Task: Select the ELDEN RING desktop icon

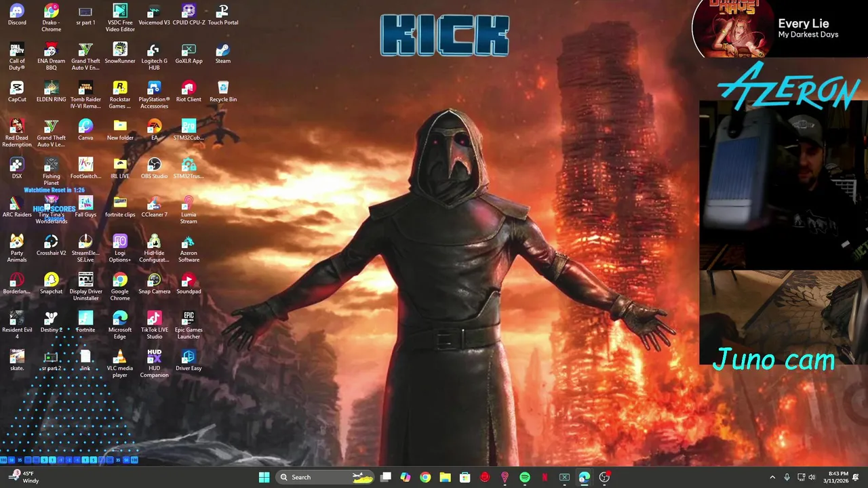Action: (52, 92)
